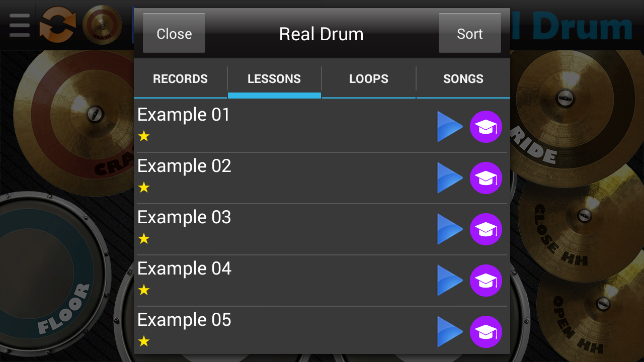Tap graduation cap icon for Example 03

click(486, 229)
